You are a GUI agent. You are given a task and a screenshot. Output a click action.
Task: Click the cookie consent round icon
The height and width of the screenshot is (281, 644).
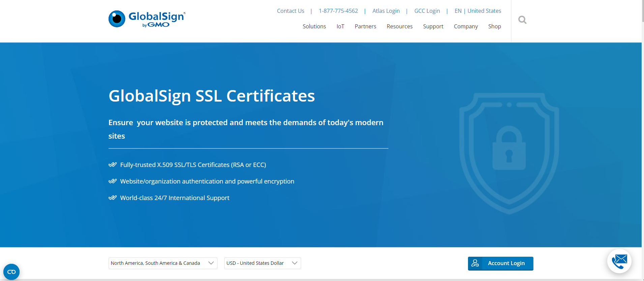pos(11,272)
